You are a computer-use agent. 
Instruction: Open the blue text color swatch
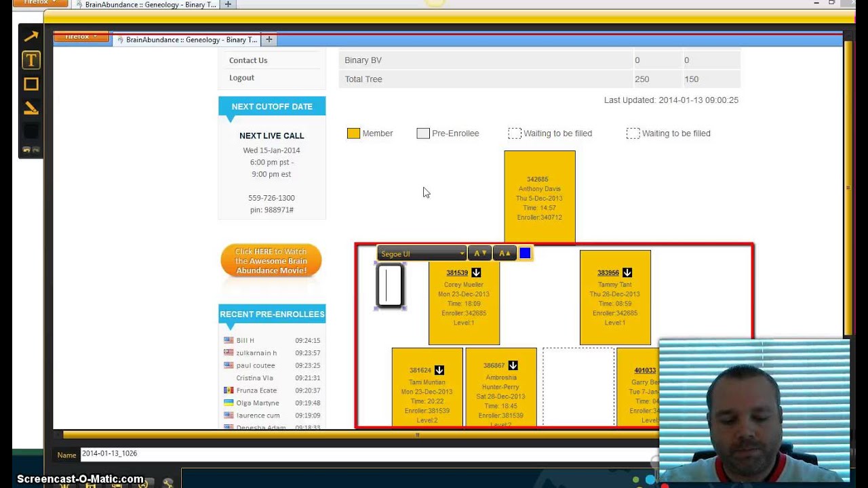525,253
